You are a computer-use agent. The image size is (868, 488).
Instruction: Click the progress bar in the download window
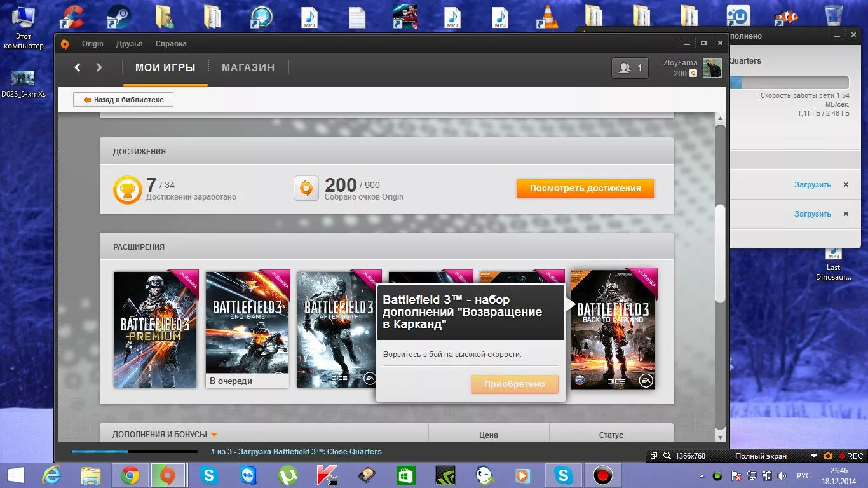point(789,83)
